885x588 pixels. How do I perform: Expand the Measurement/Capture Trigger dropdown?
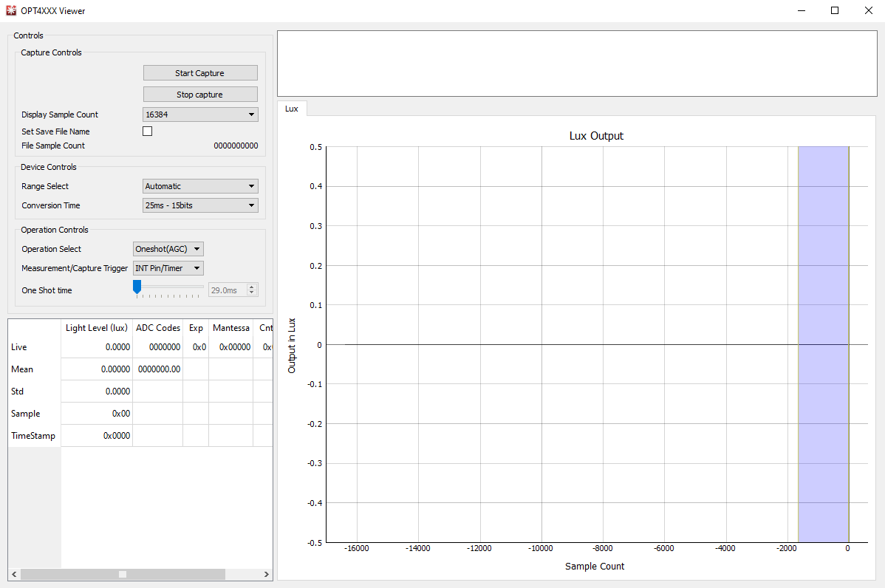[x=168, y=268]
